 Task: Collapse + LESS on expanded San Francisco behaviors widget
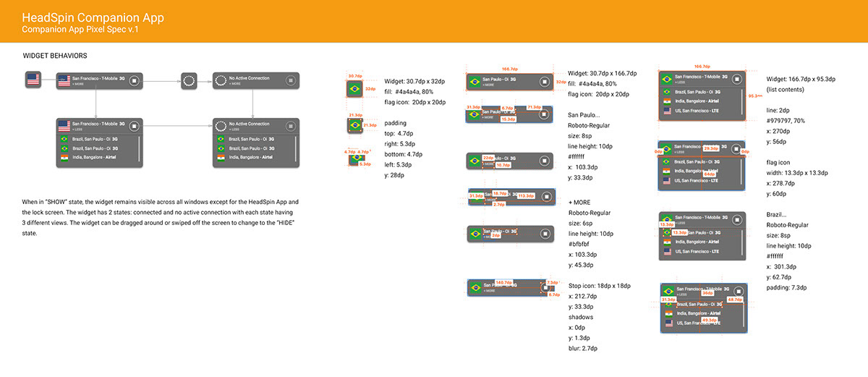click(x=77, y=130)
